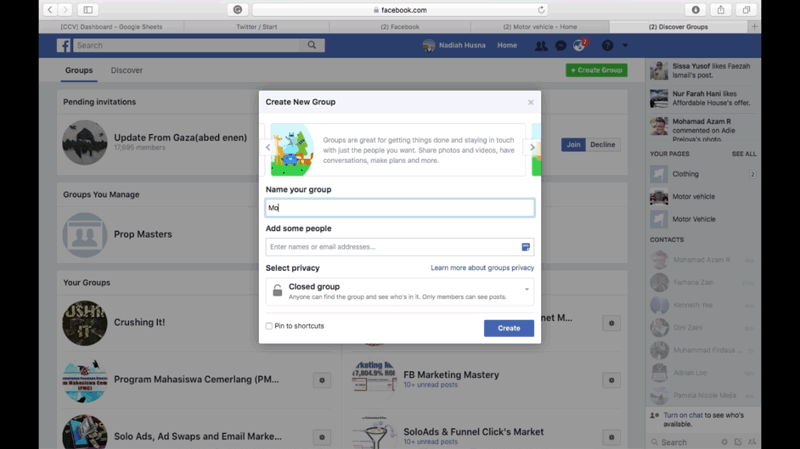The width and height of the screenshot is (800, 449).
Task: Reload the page in Safari
Action: [542, 10]
